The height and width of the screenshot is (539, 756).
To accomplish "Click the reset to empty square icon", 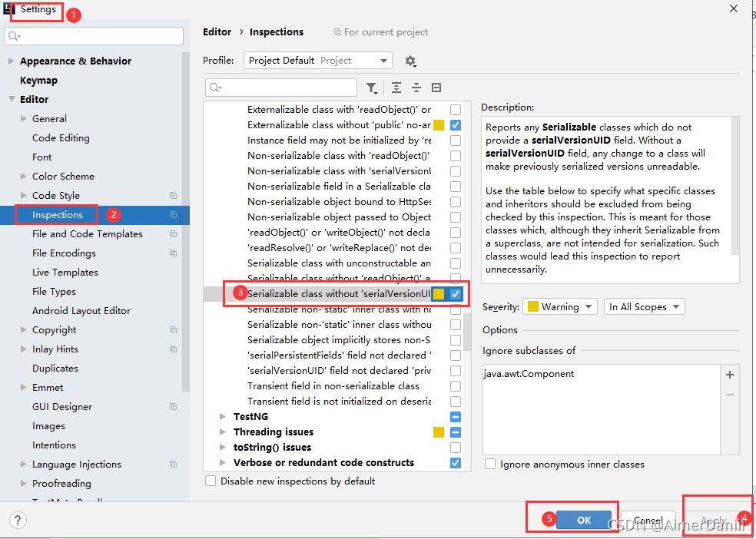I will [x=436, y=88].
